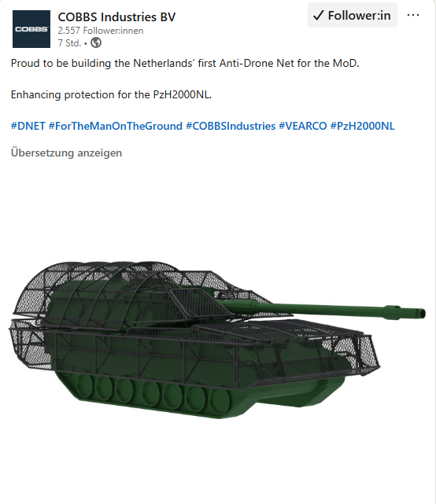436x504 pixels.
Task: Toggle the Follower:in following button
Action: 353,16
